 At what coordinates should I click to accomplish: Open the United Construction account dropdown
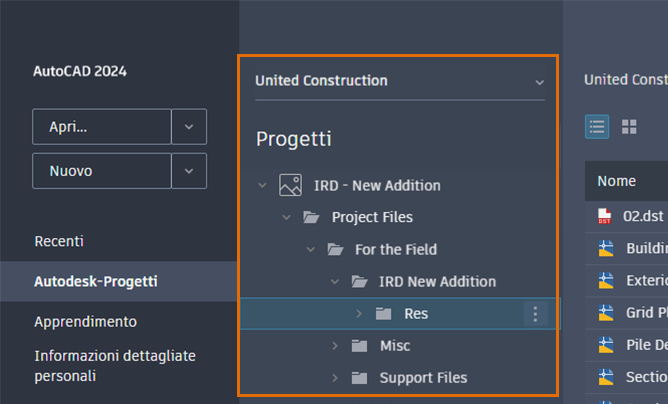[540, 82]
